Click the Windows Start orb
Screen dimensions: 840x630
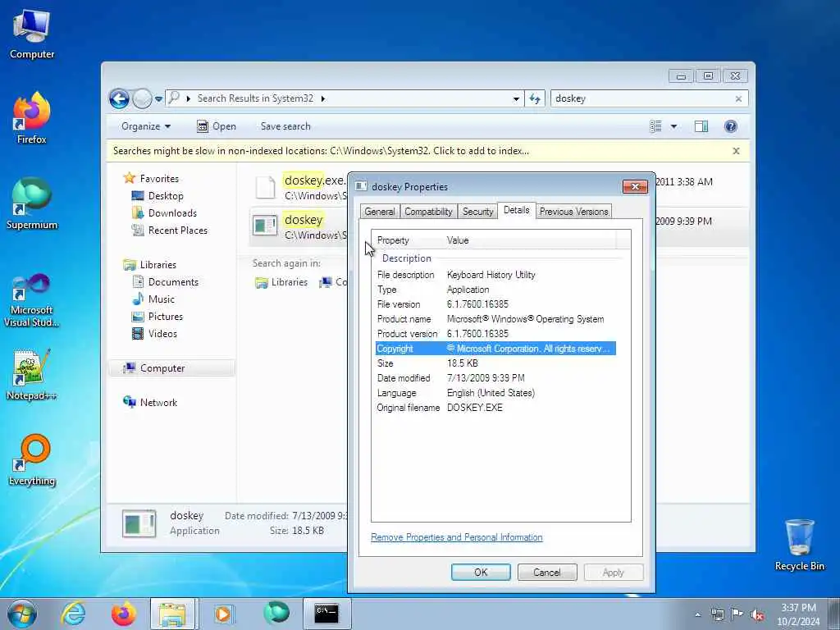tap(22, 614)
